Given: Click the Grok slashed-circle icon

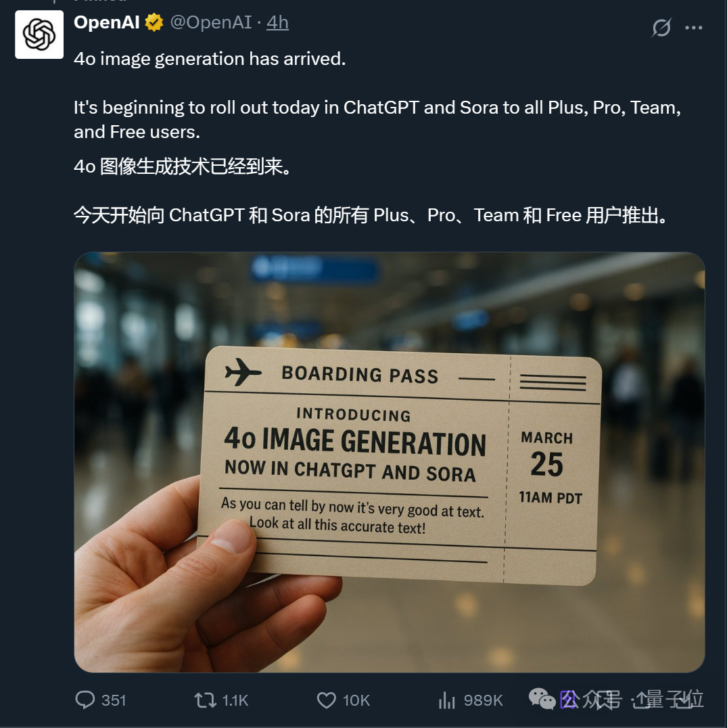Looking at the screenshot, I should point(661,27).
